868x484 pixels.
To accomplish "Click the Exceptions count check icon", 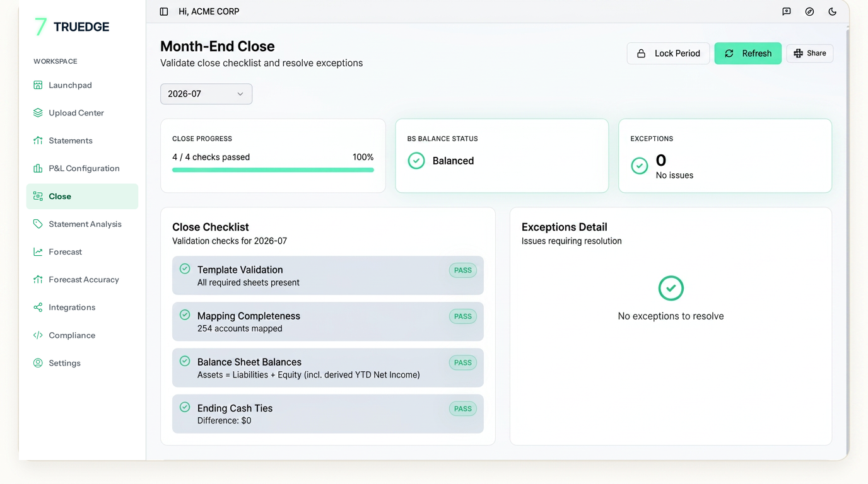I will pos(640,166).
